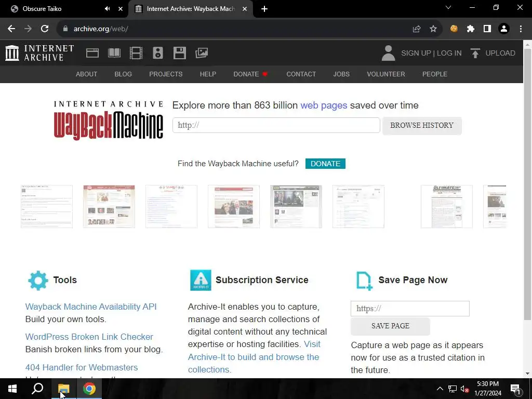Click the Chrome back arrow
Image resolution: width=532 pixels, height=399 pixels.
point(11,29)
